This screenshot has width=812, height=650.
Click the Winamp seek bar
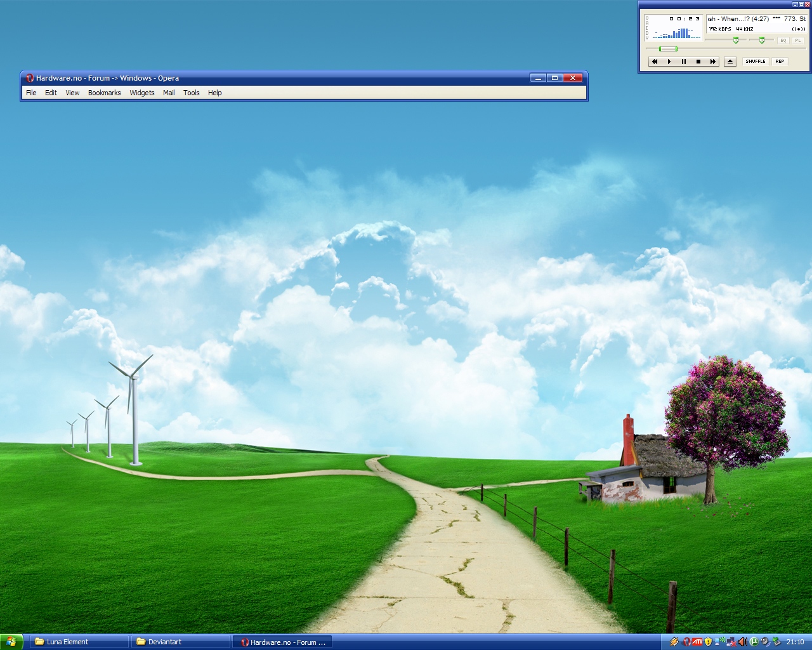(x=726, y=48)
